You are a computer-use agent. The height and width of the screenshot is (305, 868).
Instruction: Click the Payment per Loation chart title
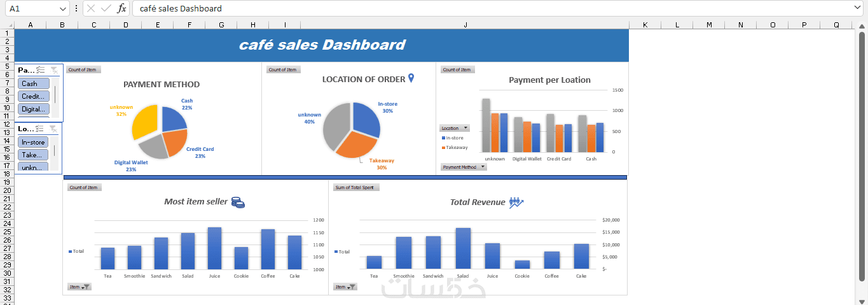tap(549, 80)
